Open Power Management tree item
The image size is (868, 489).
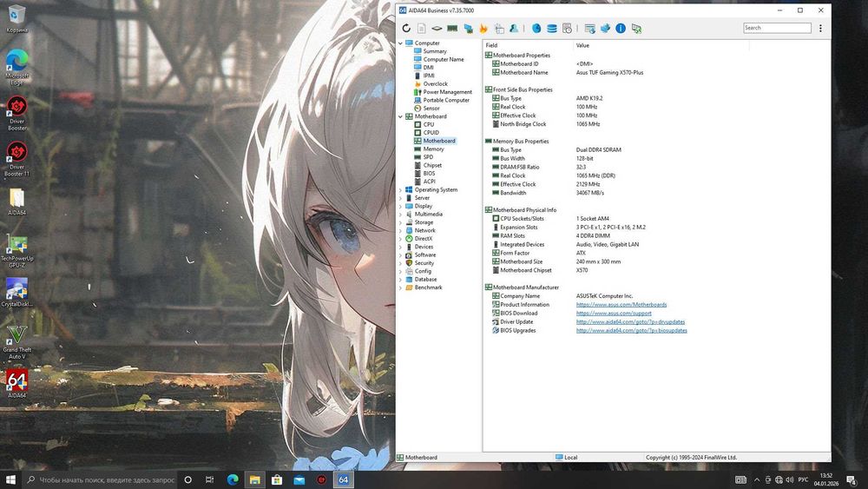447,92
